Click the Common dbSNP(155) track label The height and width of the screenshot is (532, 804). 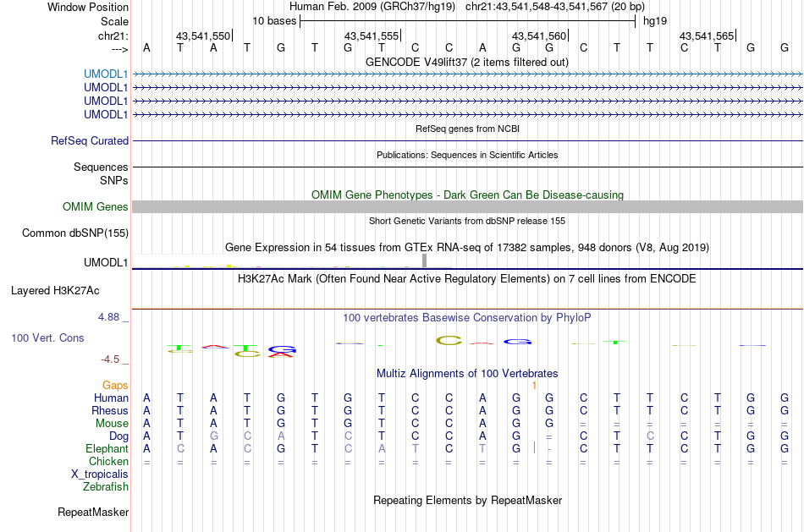point(75,233)
